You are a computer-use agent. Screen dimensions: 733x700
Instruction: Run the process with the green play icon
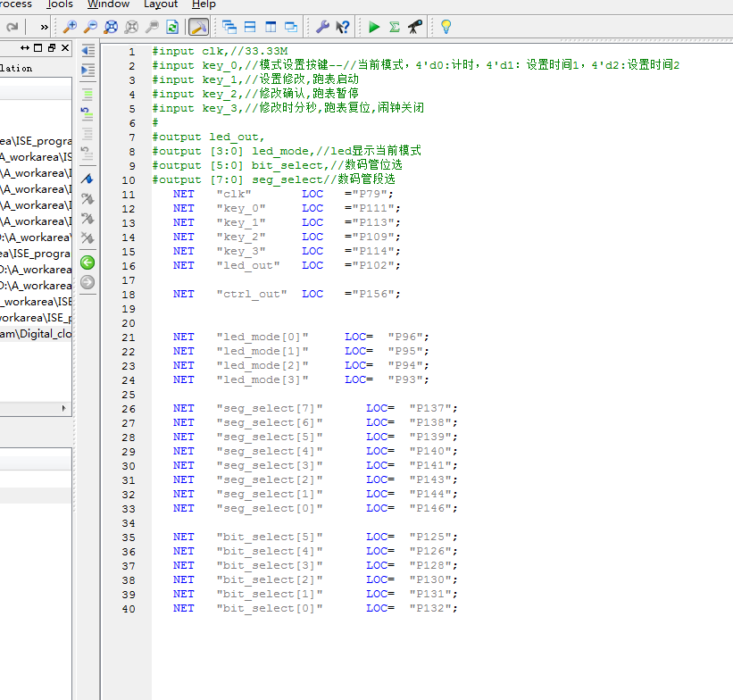[374, 27]
